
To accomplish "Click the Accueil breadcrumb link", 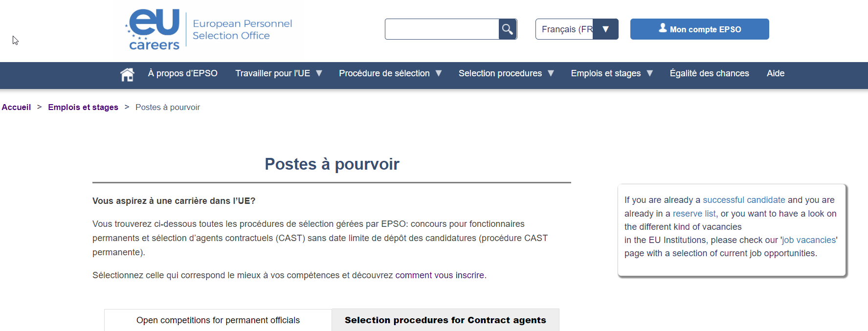I will coord(16,107).
